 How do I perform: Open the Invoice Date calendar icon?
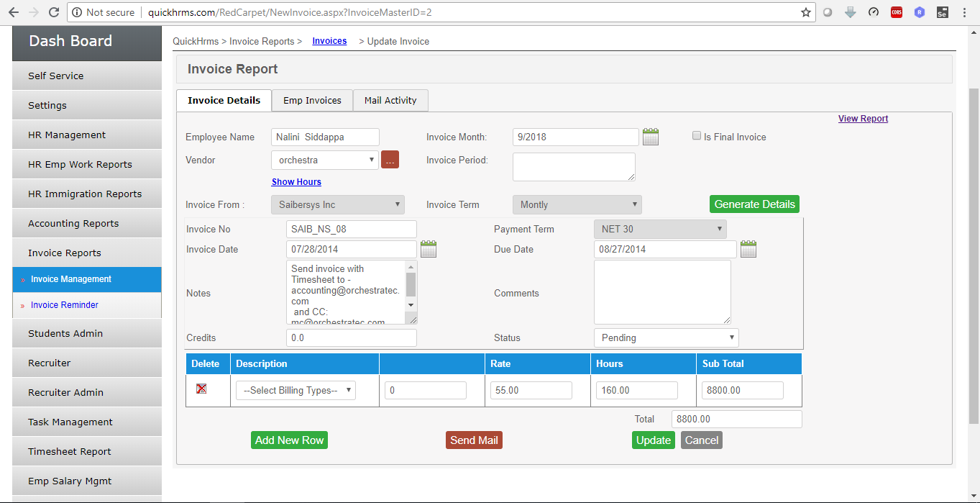pos(429,249)
